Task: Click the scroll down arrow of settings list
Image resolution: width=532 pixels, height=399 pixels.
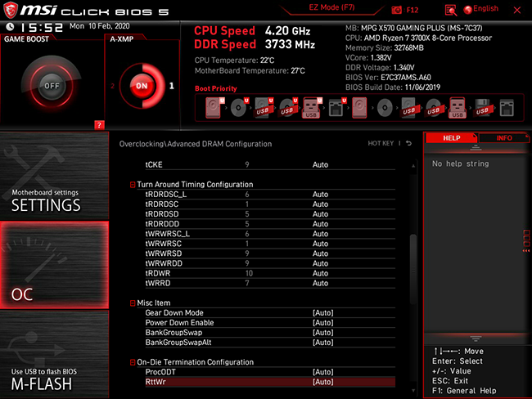Action: click(x=413, y=391)
